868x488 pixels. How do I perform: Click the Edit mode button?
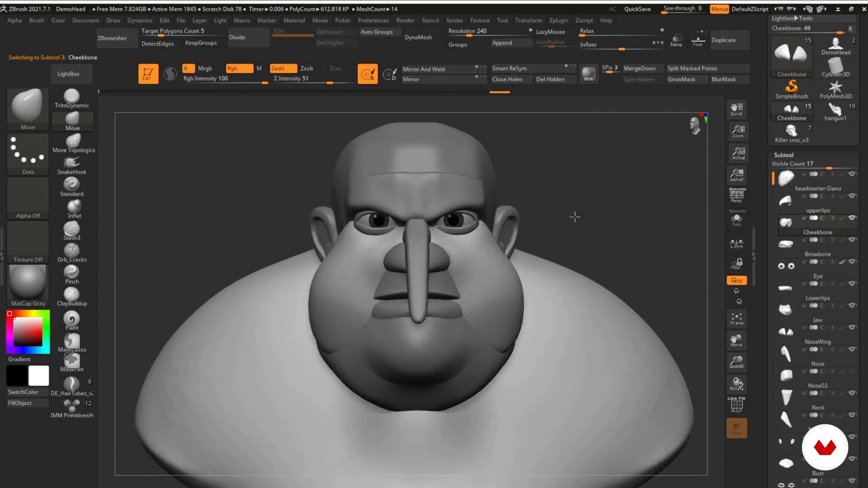point(148,74)
